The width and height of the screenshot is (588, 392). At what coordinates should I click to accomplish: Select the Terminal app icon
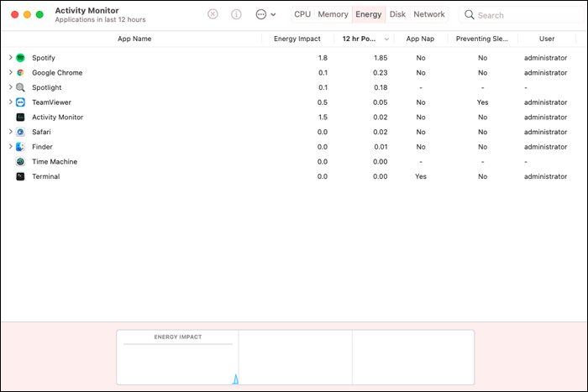pyautogui.click(x=21, y=176)
